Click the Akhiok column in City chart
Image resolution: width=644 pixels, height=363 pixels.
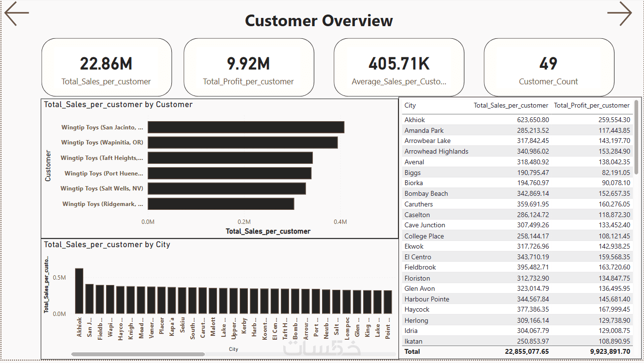click(x=79, y=291)
